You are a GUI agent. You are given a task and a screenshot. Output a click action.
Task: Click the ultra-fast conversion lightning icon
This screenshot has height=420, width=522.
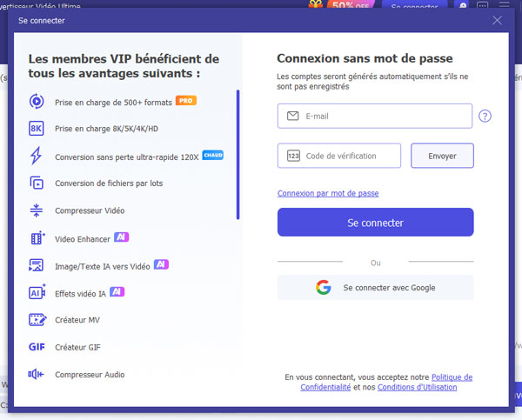tap(37, 157)
